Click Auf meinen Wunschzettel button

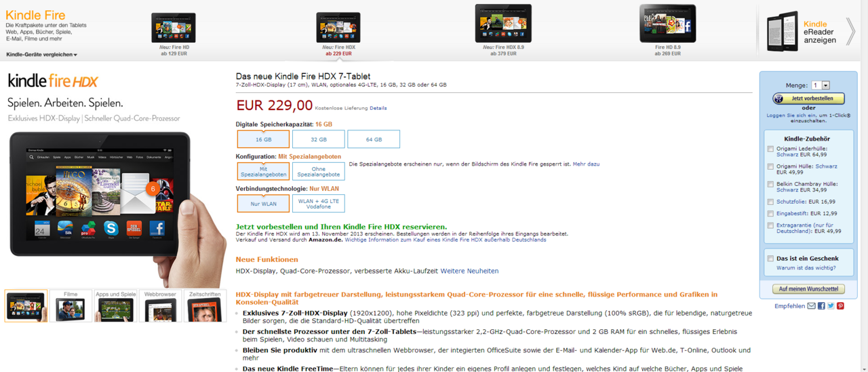point(808,289)
